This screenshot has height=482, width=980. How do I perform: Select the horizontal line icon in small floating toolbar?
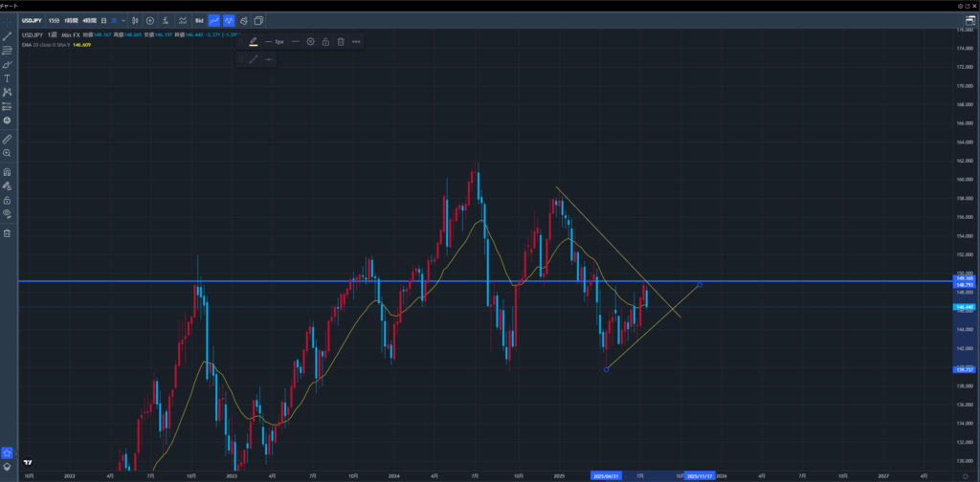tap(269, 60)
